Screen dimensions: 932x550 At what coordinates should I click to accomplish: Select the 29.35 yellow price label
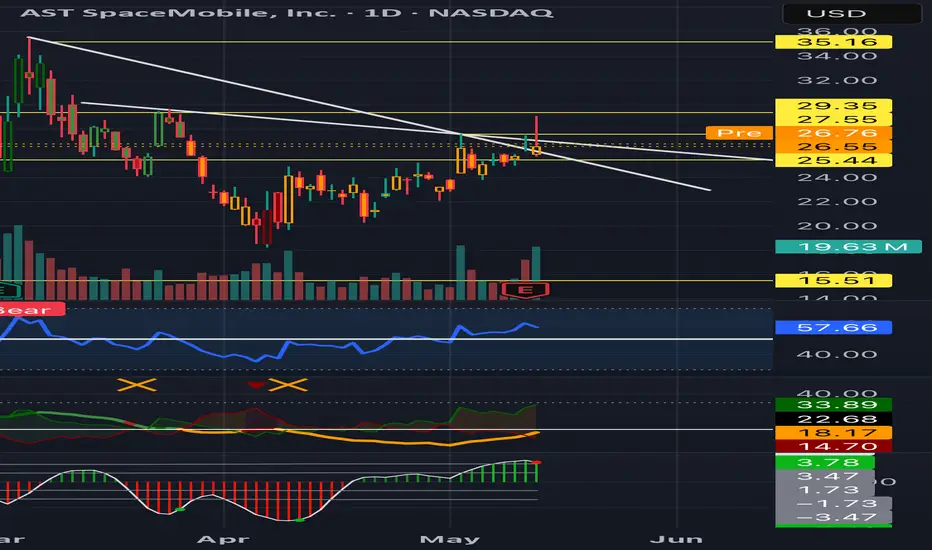[833, 106]
